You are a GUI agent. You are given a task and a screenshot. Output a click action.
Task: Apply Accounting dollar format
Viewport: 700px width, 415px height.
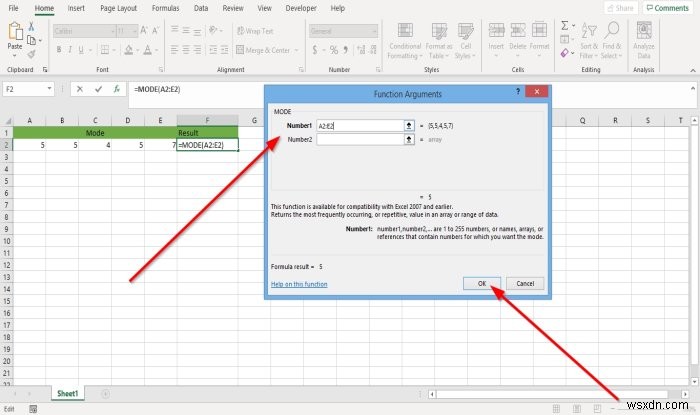(315, 50)
